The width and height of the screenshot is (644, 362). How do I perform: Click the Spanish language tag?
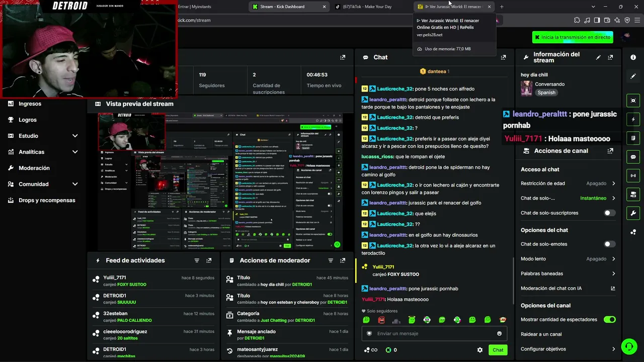546,93
